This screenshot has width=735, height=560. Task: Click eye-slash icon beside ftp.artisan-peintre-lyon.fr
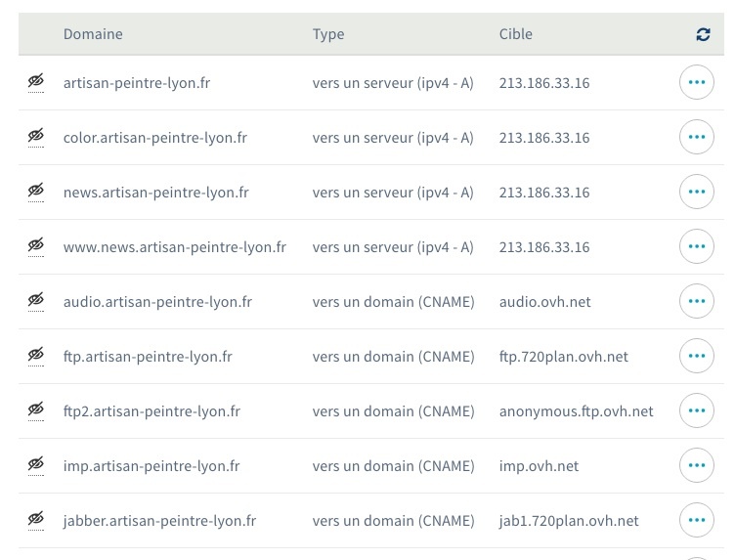[x=36, y=357]
